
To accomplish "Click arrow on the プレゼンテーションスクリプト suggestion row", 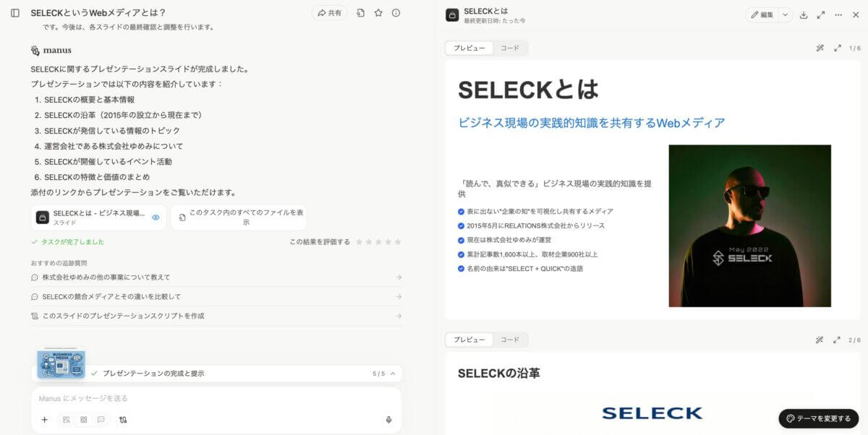I will pos(399,316).
